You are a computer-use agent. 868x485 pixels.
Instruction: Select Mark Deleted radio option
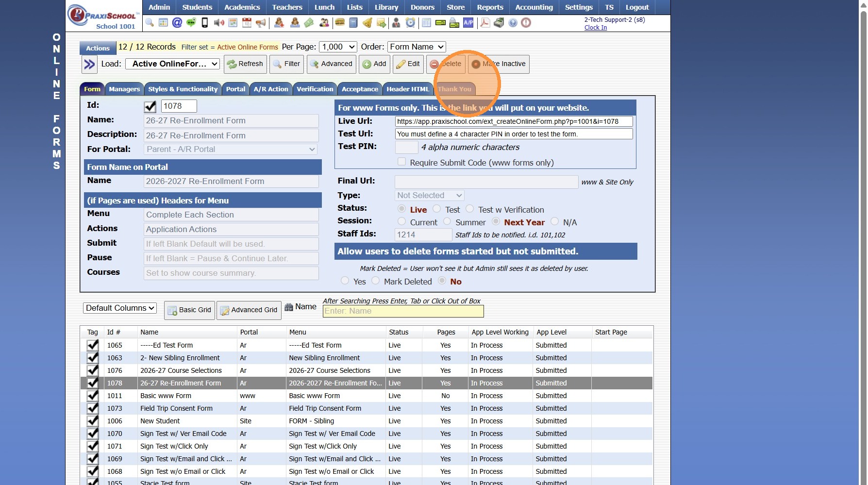click(376, 281)
